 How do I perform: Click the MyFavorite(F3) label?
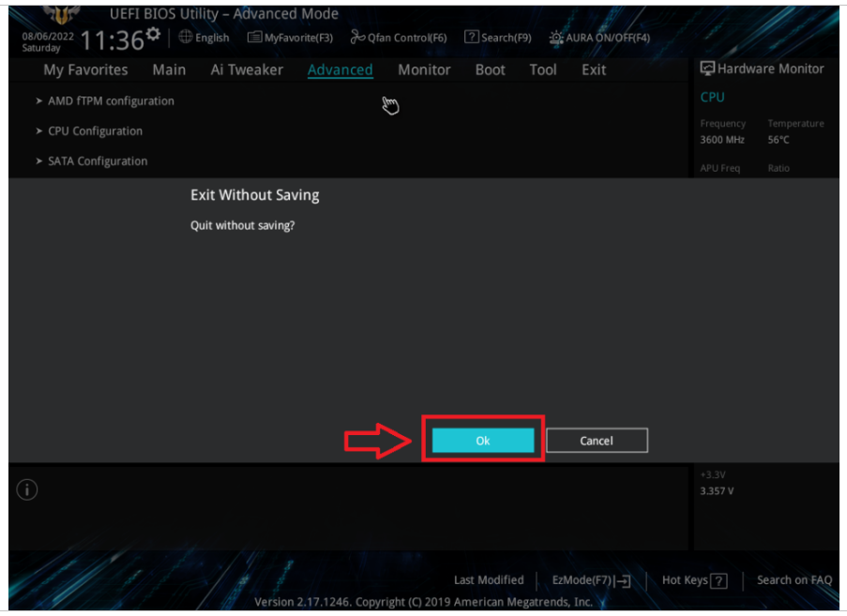pos(298,38)
